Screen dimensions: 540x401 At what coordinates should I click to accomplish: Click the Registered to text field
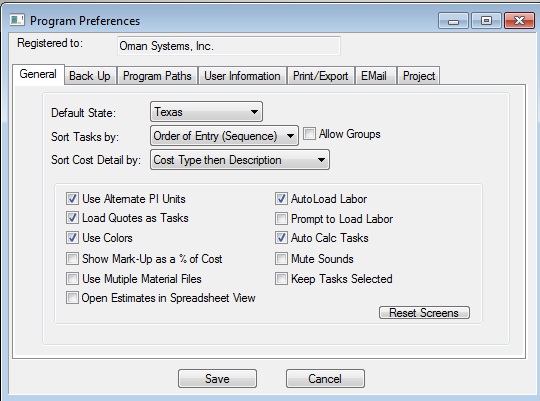(229, 46)
